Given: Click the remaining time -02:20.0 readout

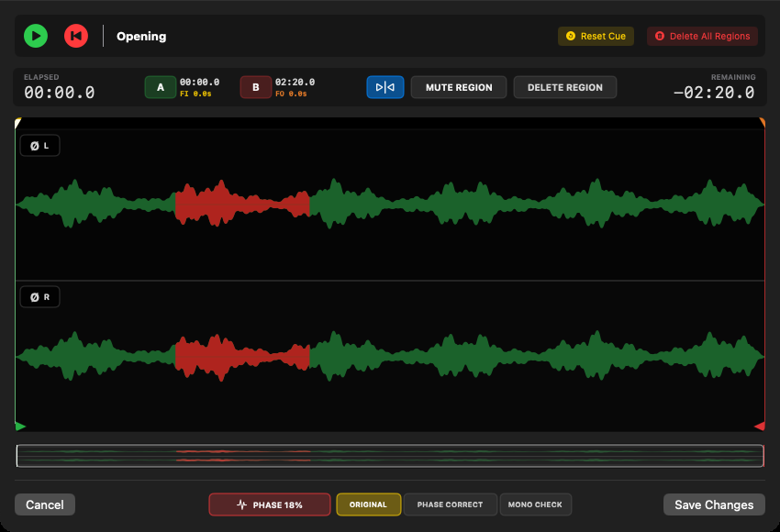Looking at the screenshot, I should pos(714,93).
